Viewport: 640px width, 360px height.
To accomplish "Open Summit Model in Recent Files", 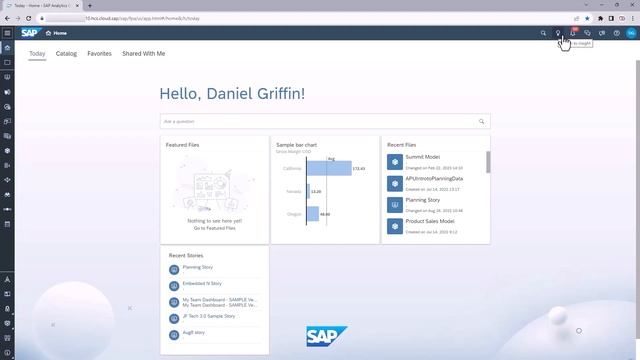I will click(x=422, y=157).
